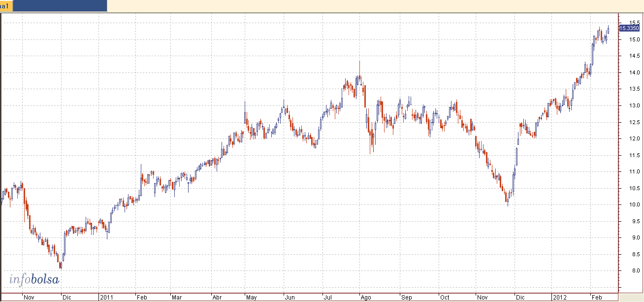Click the 15.5 price axis label
The image size is (644, 302).
(634, 23)
